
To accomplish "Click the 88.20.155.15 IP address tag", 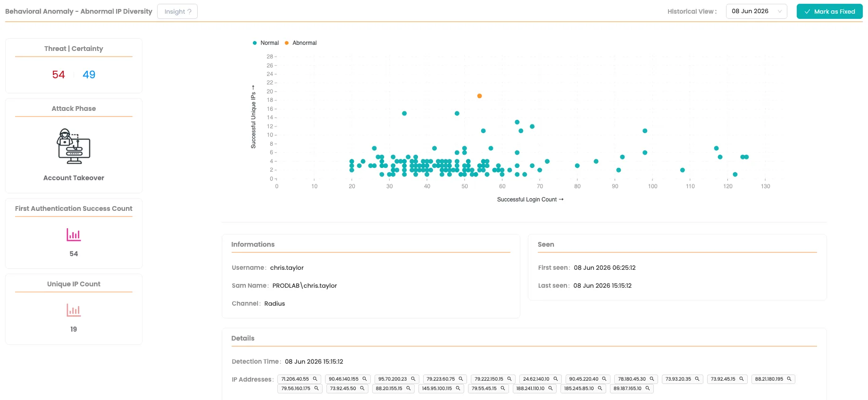I will click(x=393, y=388).
